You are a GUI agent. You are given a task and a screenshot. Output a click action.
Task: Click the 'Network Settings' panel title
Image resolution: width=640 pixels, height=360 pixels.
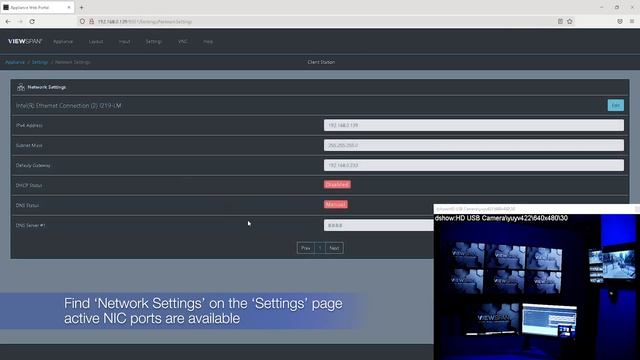47,87
